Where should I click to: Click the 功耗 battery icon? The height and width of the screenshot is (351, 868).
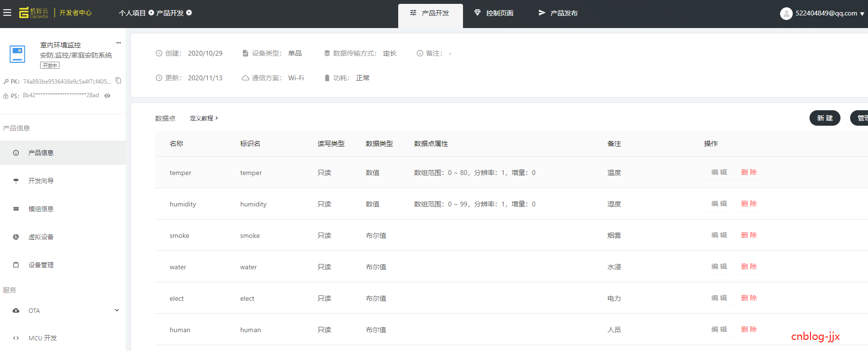(327, 78)
